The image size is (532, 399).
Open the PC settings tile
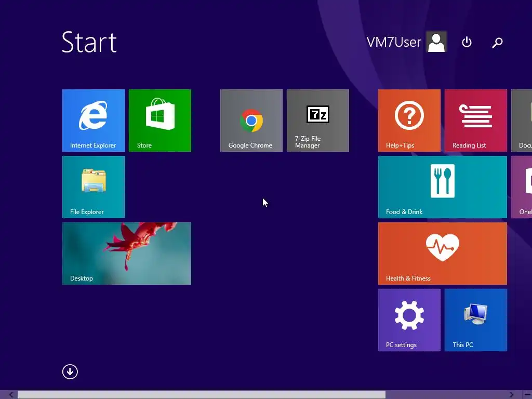(409, 320)
